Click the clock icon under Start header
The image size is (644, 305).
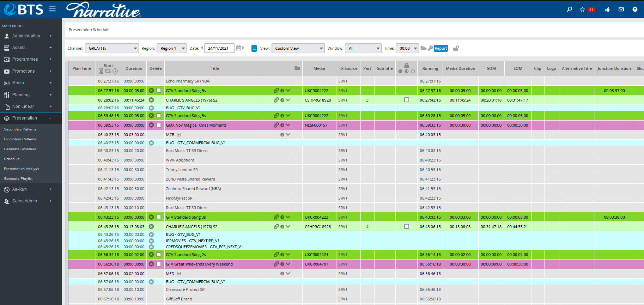pos(115,71)
